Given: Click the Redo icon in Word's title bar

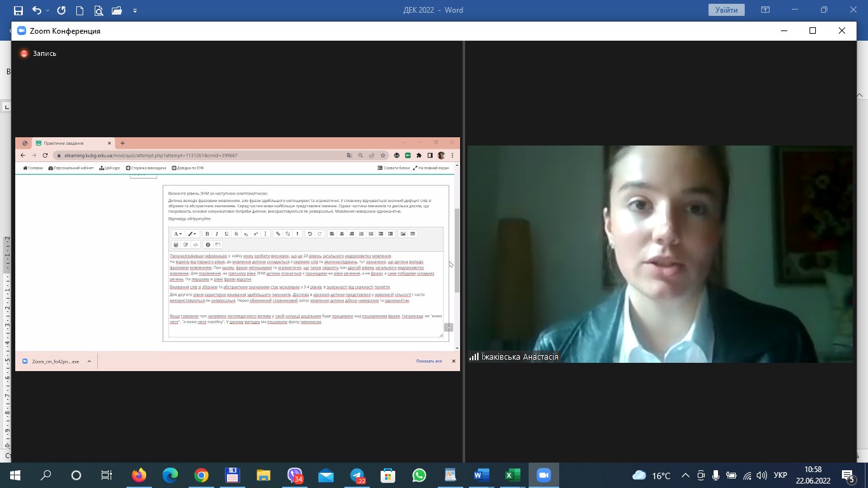Looking at the screenshot, I should (x=61, y=10).
